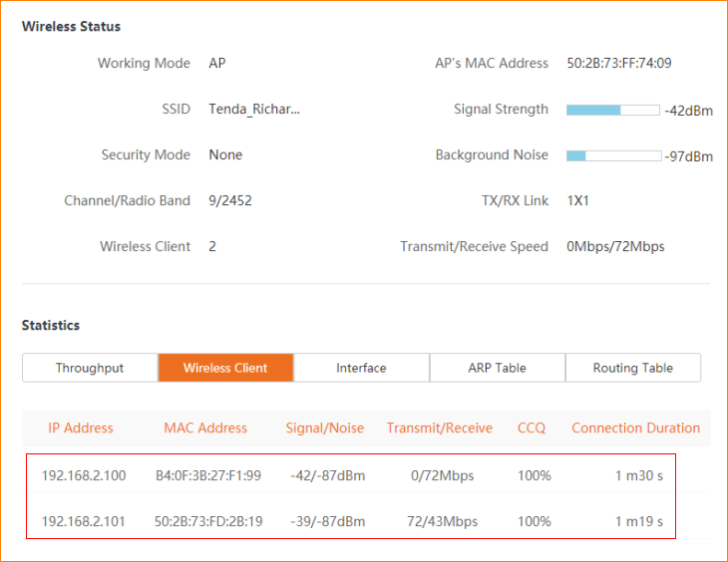The width and height of the screenshot is (728, 562).
Task: Click the CCQ column header
Action: coord(532,427)
